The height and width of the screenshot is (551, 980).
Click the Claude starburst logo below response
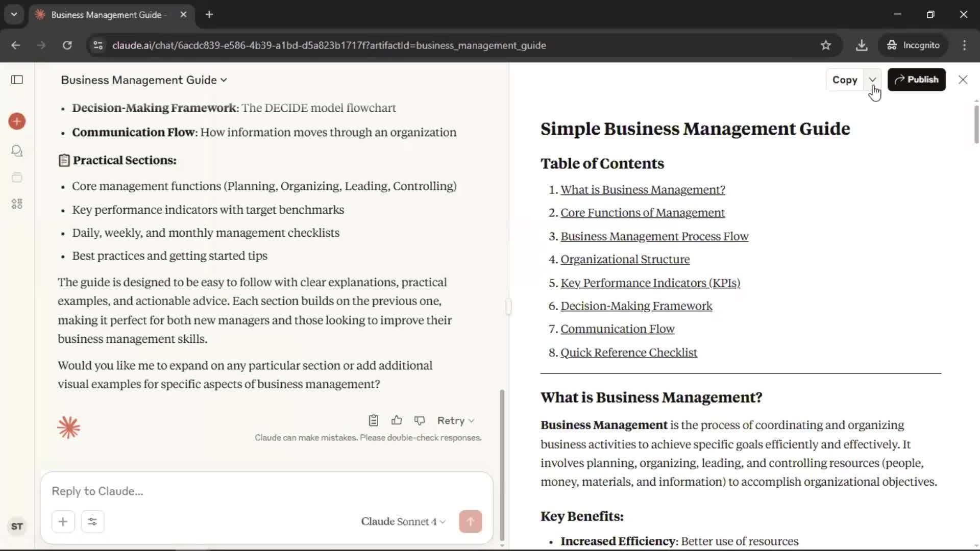tap(69, 428)
